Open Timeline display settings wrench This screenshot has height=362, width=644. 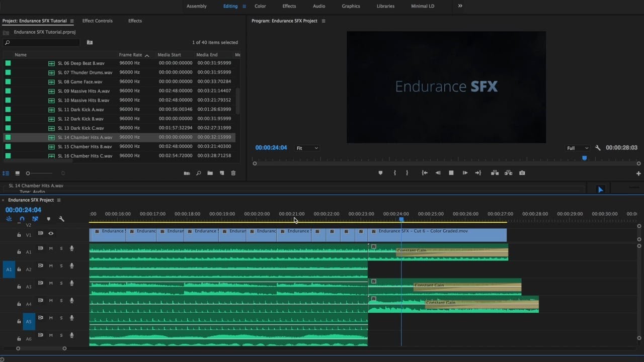[61, 219]
